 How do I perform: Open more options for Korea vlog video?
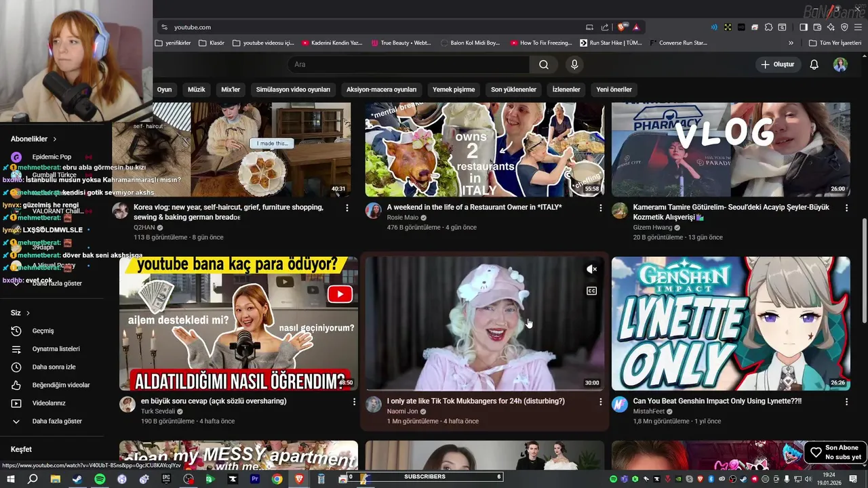point(347,208)
